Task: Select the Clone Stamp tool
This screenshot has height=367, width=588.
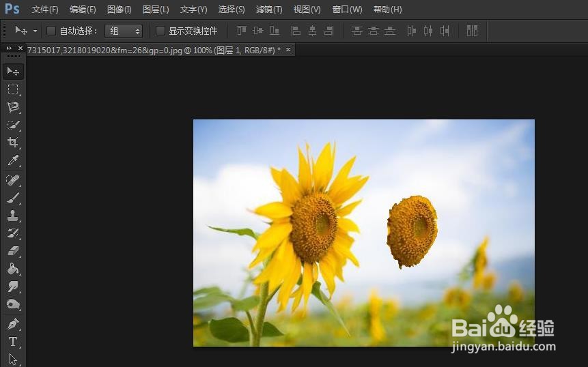Action: (x=13, y=216)
